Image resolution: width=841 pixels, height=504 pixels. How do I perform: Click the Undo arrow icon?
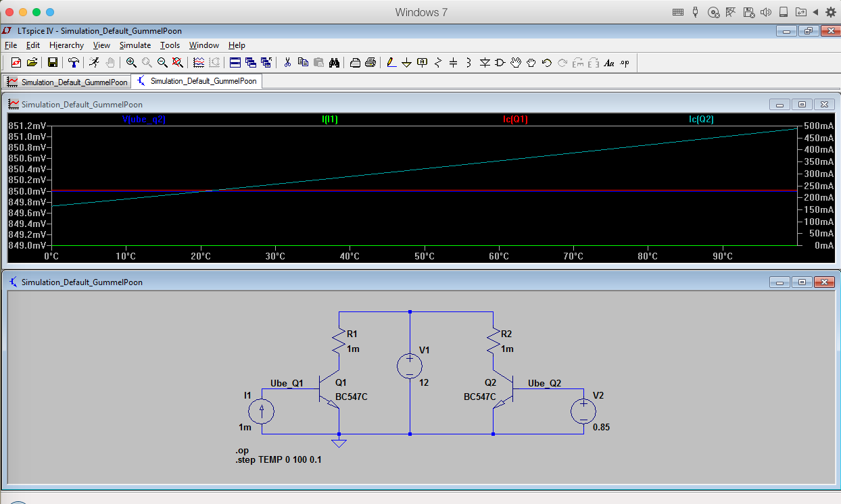coord(547,63)
